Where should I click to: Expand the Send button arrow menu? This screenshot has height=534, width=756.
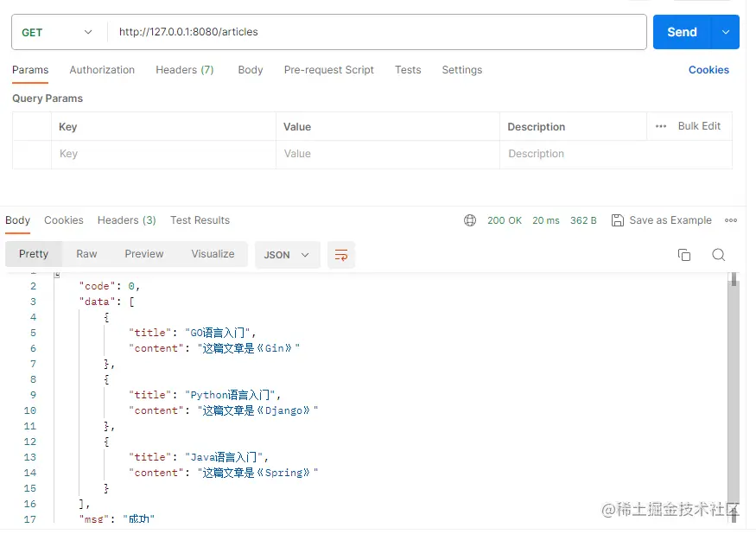(725, 32)
